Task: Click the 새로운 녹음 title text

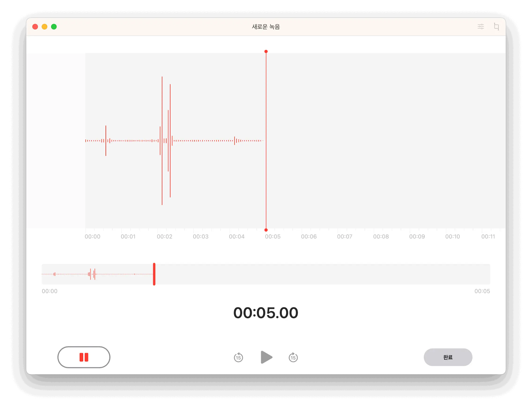Action: point(266,27)
